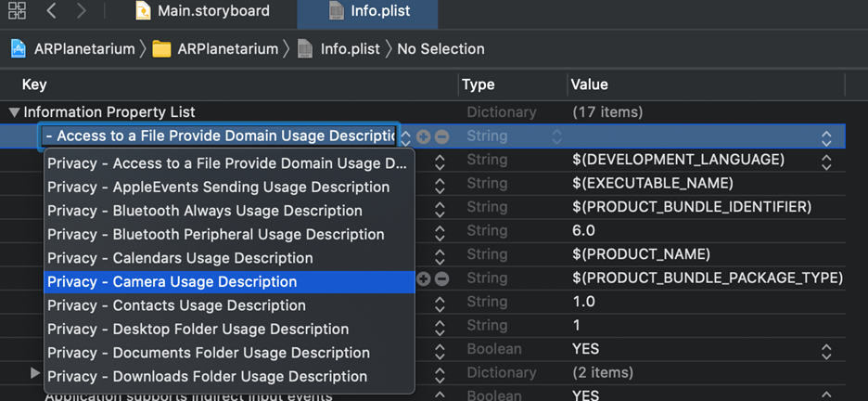Switch to the Main.storyboard tab
This screenshot has height=401, width=868.
[202, 11]
